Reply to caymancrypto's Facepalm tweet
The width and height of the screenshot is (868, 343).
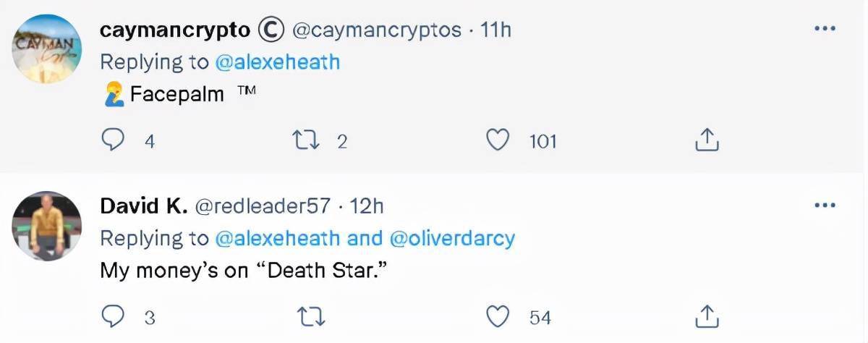coord(112,140)
